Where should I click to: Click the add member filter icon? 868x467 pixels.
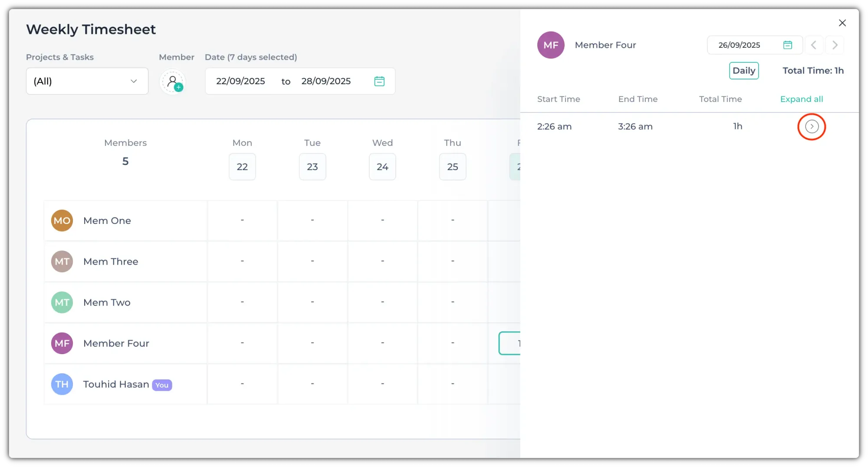(173, 82)
